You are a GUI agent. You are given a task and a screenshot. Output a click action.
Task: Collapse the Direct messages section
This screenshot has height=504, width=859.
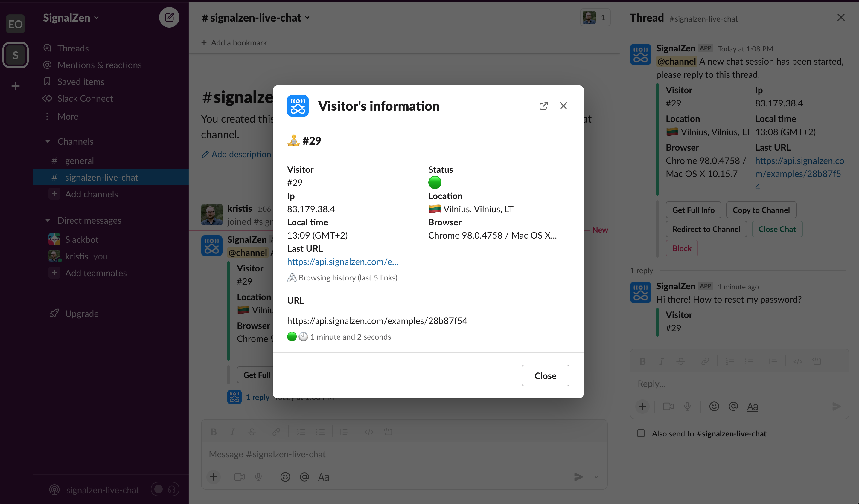click(x=48, y=220)
